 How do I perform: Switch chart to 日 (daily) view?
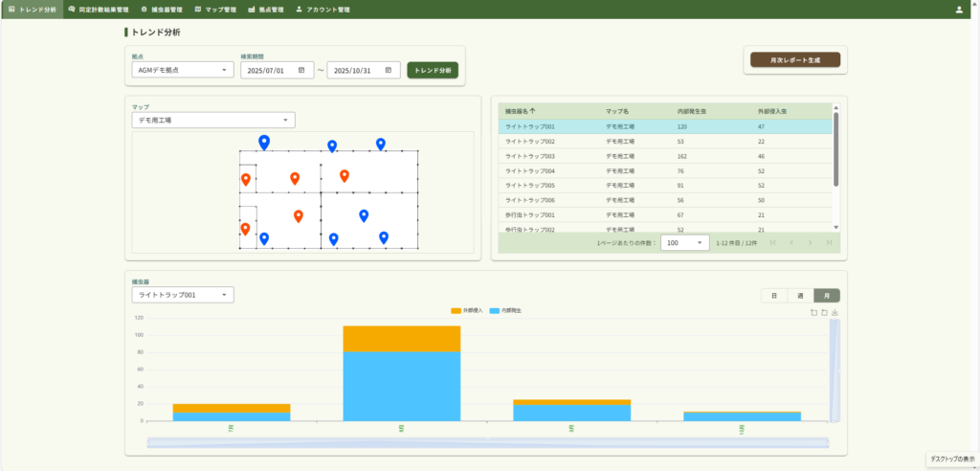(x=773, y=296)
